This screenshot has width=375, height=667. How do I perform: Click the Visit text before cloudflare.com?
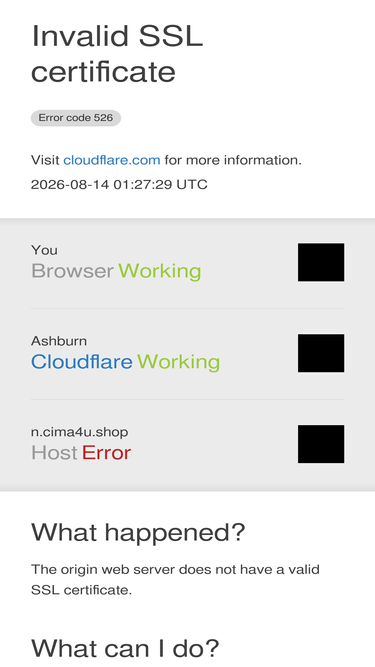[x=45, y=160]
